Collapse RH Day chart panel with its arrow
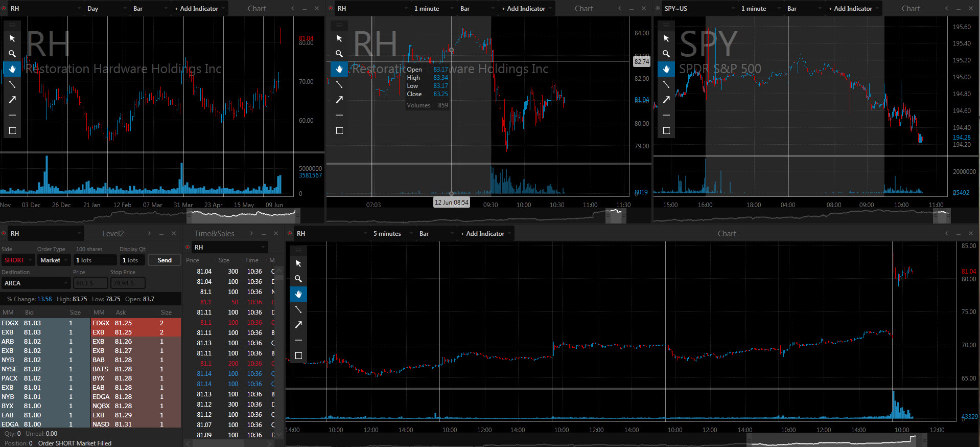Image resolution: width=980 pixels, height=447 pixels. (x=293, y=9)
